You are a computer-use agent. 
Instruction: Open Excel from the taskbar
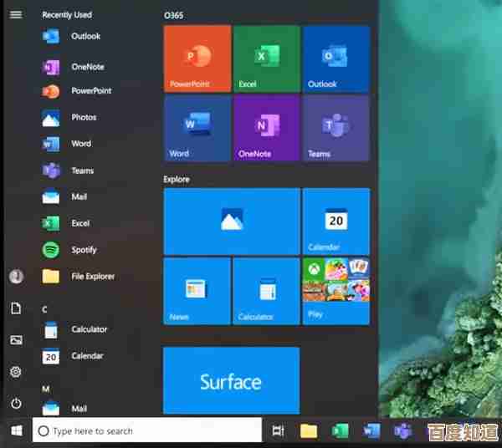(x=340, y=431)
